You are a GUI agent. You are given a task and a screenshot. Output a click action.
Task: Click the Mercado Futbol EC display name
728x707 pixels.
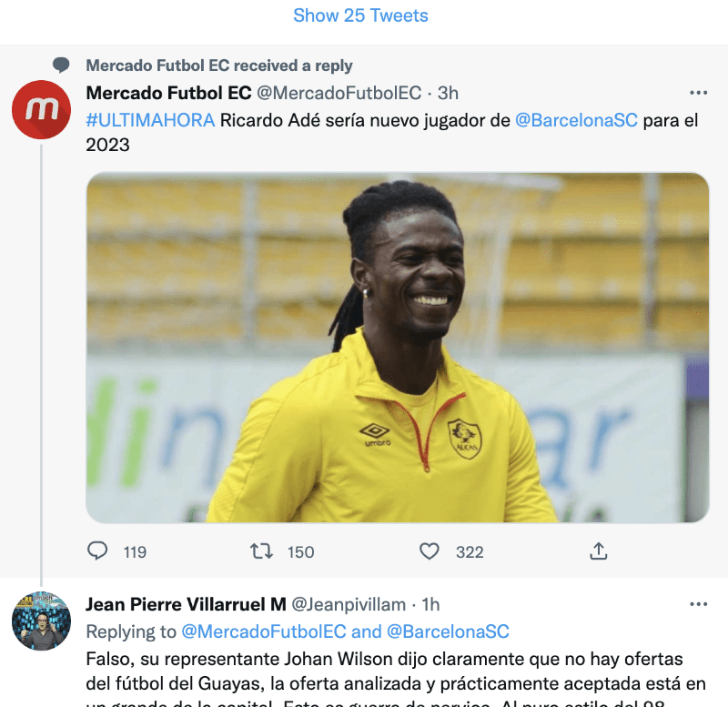[x=168, y=93]
